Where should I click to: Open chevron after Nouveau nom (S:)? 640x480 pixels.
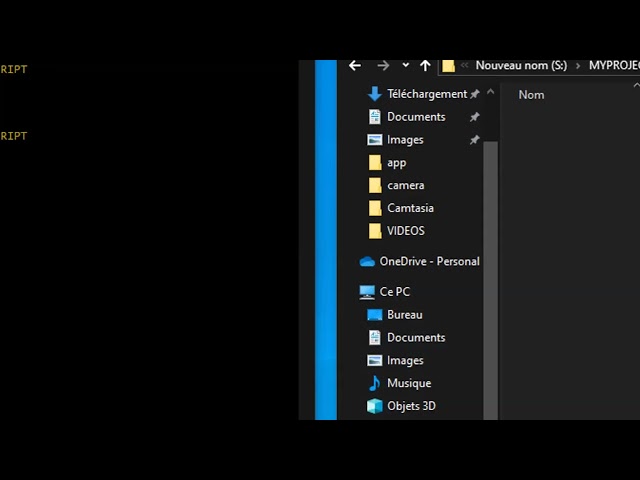click(x=578, y=66)
